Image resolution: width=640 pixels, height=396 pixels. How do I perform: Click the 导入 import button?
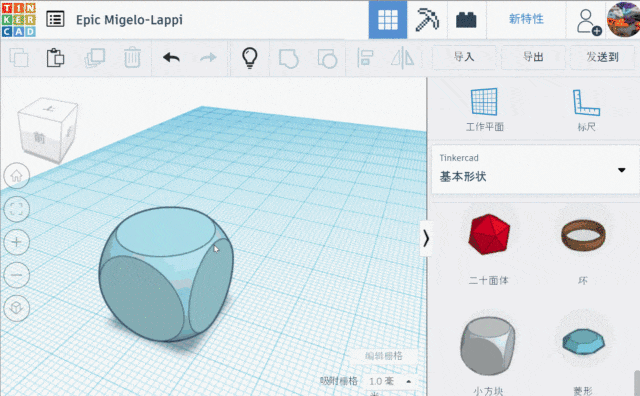(464, 57)
